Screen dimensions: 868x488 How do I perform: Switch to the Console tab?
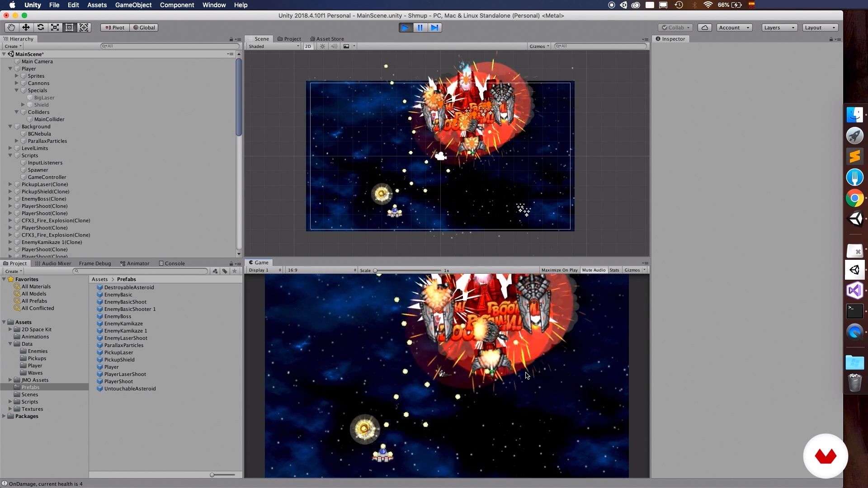pyautogui.click(x=172, y=263)
